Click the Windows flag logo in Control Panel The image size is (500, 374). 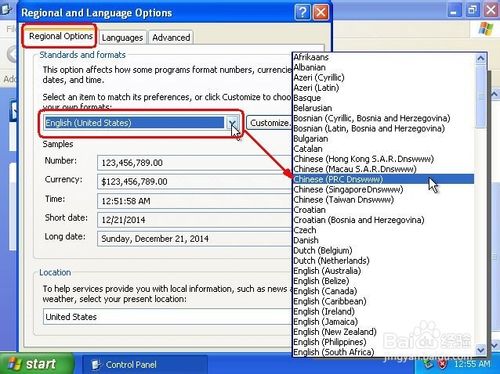tap(485, 29)
